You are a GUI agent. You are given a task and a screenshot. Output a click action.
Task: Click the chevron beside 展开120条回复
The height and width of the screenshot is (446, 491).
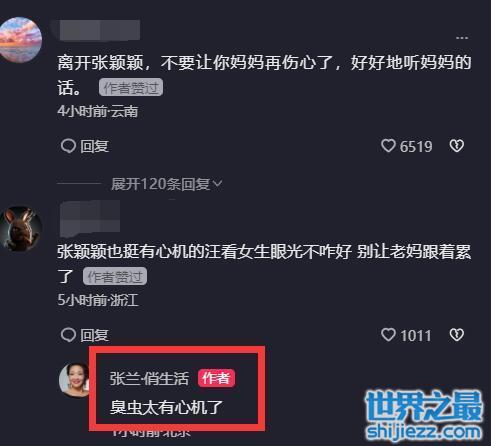(217, 184)
